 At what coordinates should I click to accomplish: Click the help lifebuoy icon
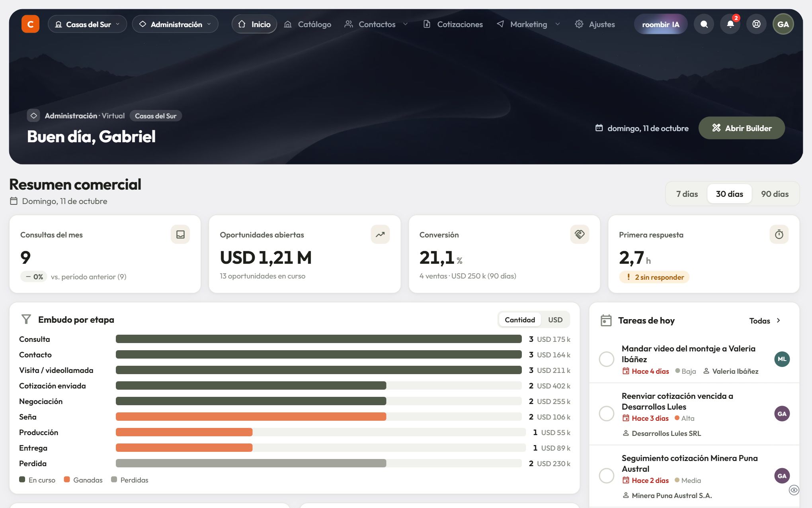tap(756, 24)
